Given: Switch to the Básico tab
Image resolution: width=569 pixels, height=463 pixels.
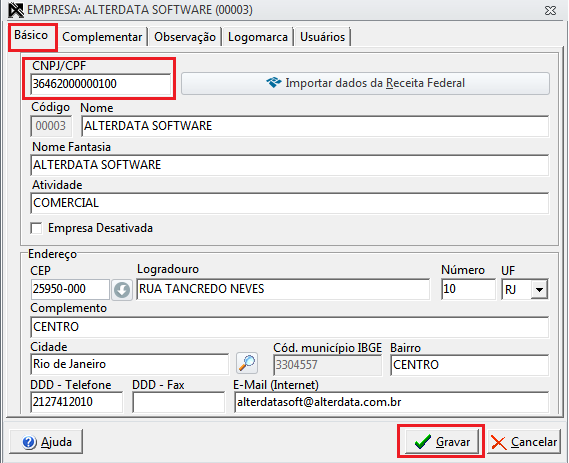Looking at the screenshot, I should point(31,36).
